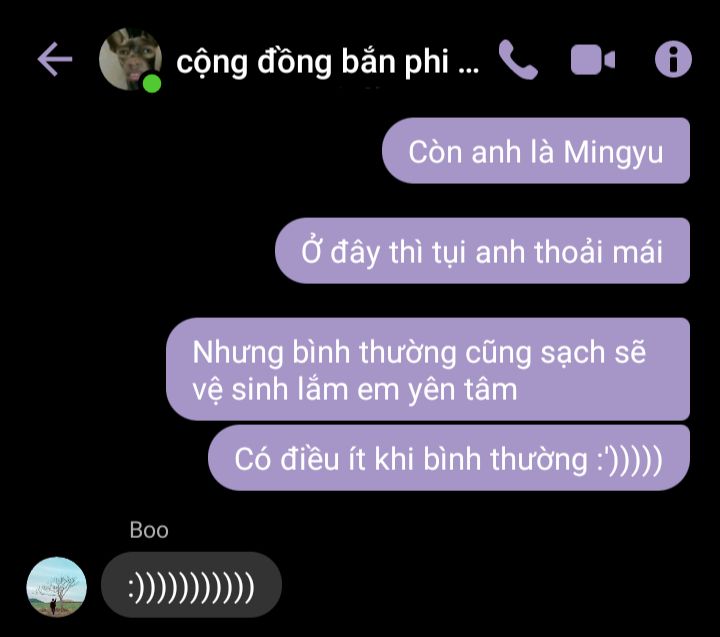Select message "Có điều ít khi bình thường"
The width and height of the screenshot is (720, 637).
tap(449, 458)
